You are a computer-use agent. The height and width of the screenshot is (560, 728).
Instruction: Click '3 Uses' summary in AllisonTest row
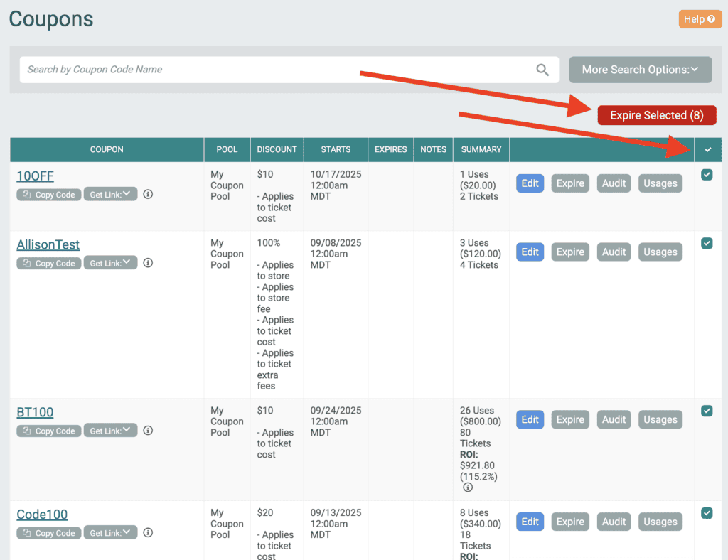click(x=474, y=243)
